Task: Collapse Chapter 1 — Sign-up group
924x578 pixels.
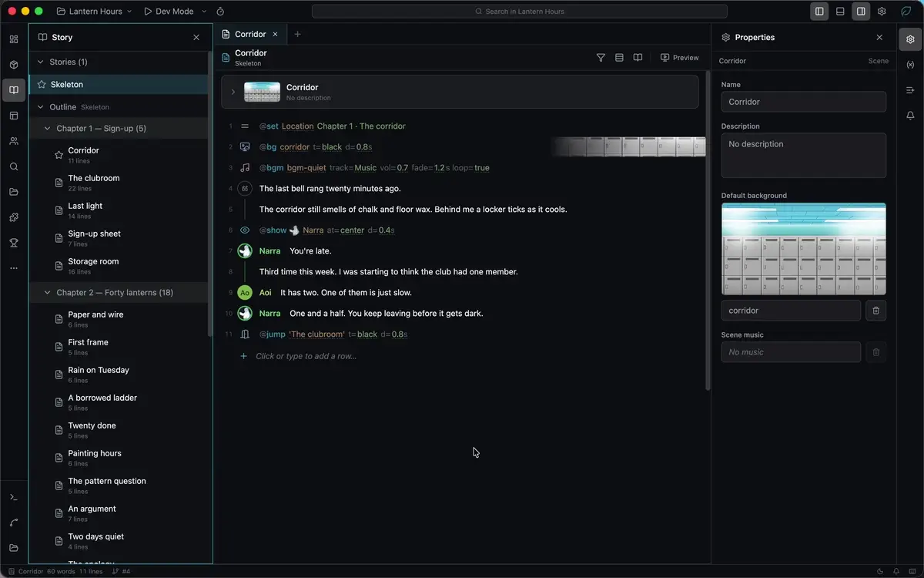Action: click(x=47, y=129)
